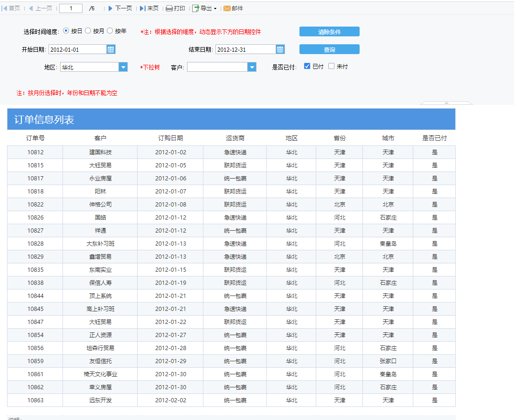The image size is (514, 420).
Task: Click customer 高上补习班
Action: click(100, 309)
